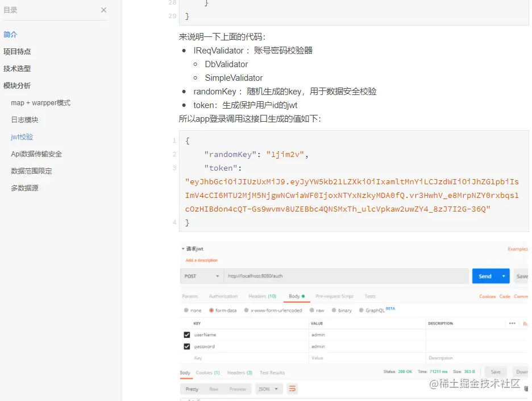This screenshot has height=401, width=532.
Task: Open the three-dots column options icon
Action: tap(512, 323)
